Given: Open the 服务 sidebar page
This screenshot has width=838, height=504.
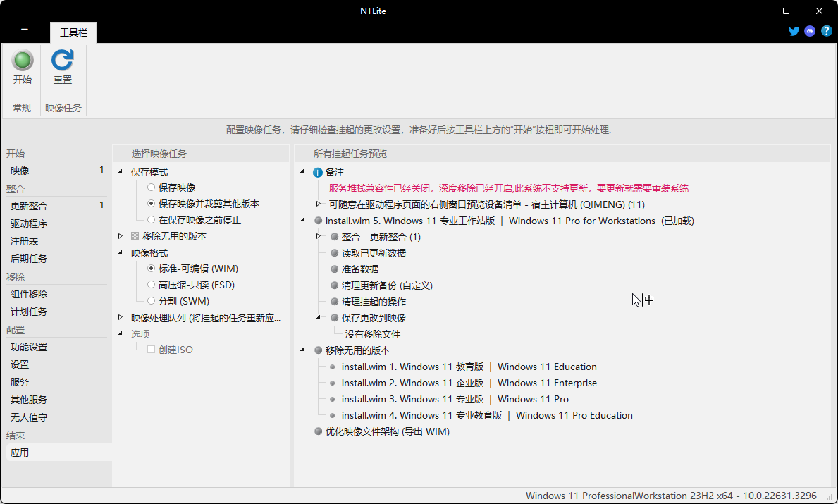Looking at the screenshot, I should pos(56,382).
